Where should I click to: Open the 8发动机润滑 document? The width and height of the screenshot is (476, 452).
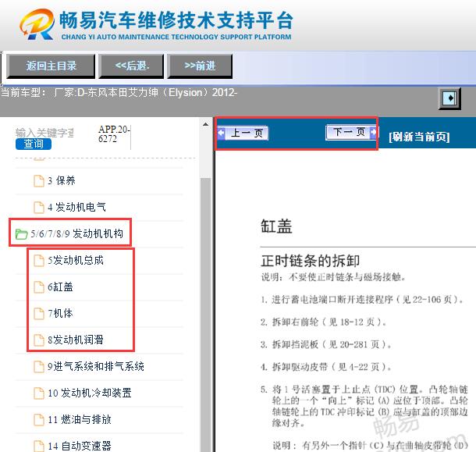[76, 340]
